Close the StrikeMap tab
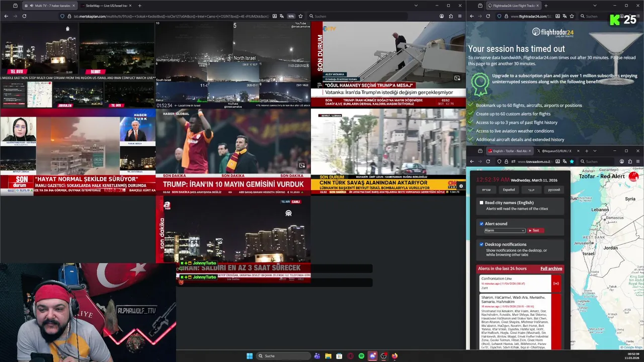This screenshot has width=644, height=362. tap(130, 6)
